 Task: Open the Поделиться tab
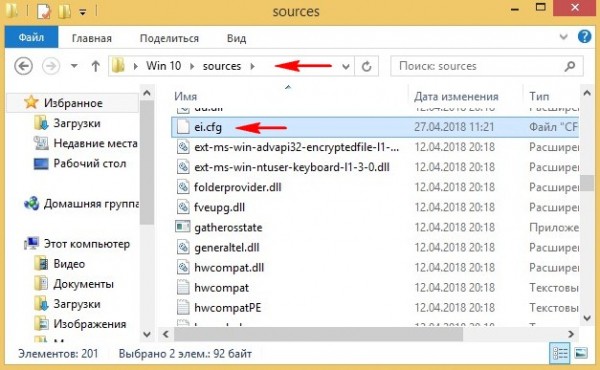pos(169,38)
